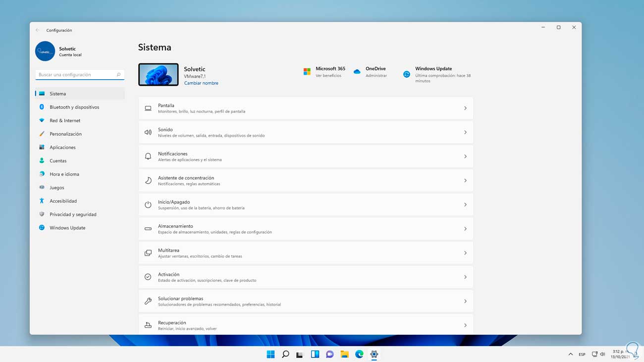Expand the Notificaciones chevron
The width and height of the screenshot is (644, 362).
tap(465, 156)
